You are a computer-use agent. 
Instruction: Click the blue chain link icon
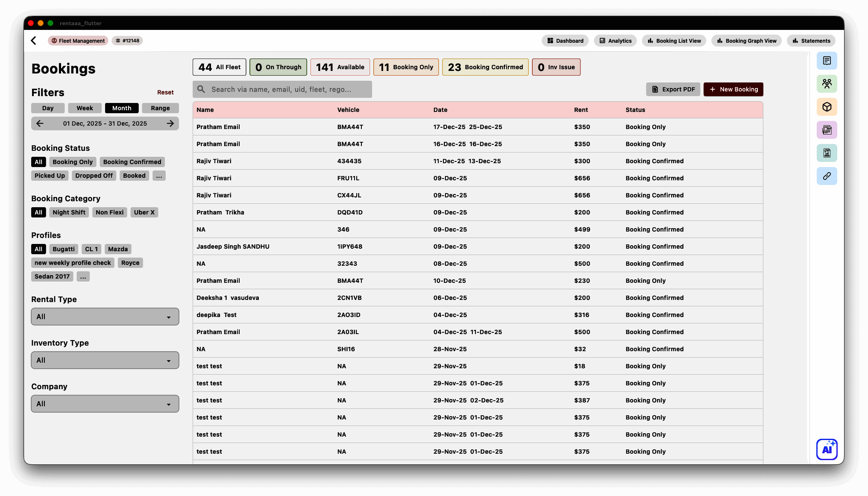click(827, 176)
